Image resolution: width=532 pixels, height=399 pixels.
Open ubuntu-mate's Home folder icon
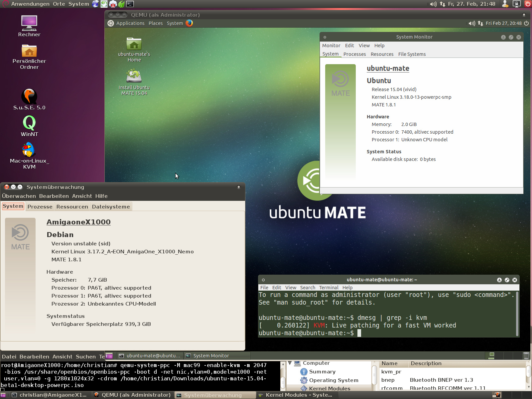[134, 44]
